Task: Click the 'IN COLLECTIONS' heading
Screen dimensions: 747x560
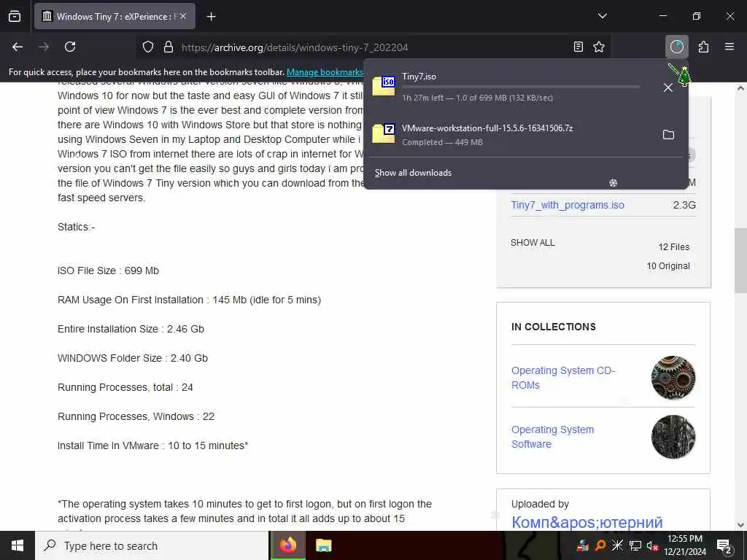Action: tap(554, 327)
